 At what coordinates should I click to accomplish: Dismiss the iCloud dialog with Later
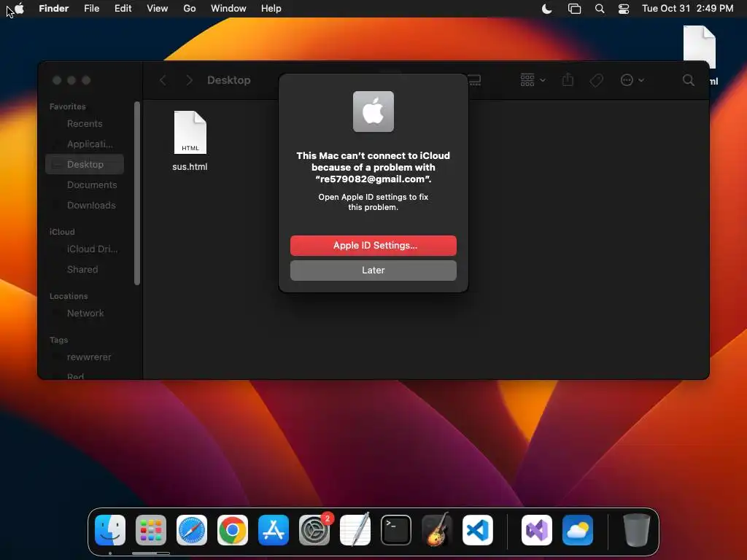(x=373, y=271)
